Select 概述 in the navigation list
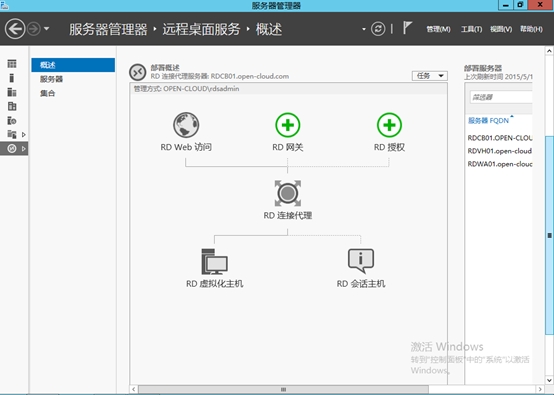The width and height of the screenshot is (554, 395). point(73,65)
